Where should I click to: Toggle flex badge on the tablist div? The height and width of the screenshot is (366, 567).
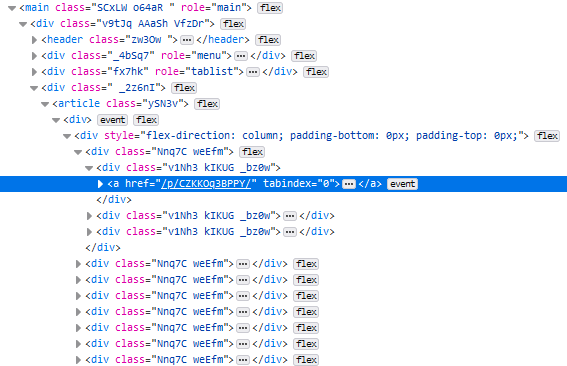click(x=316, y=72)
